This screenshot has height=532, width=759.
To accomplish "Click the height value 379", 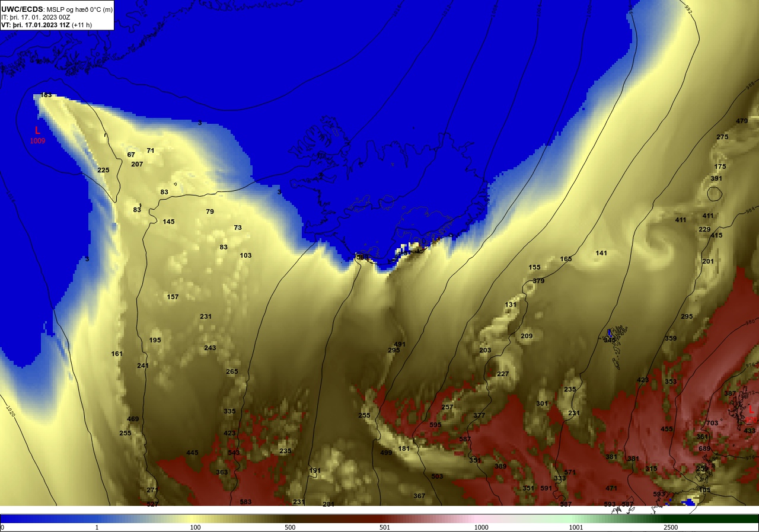I will [x=538, y=281].
